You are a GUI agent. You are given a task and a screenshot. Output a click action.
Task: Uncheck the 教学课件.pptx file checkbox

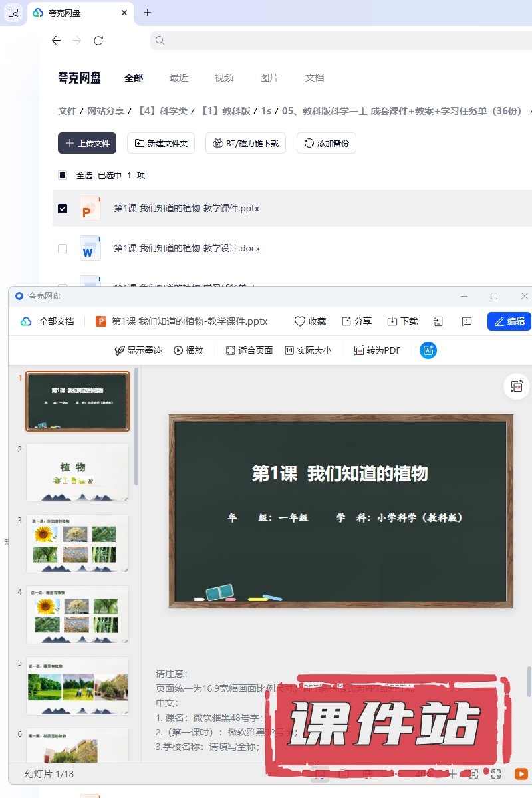(63, 209)
